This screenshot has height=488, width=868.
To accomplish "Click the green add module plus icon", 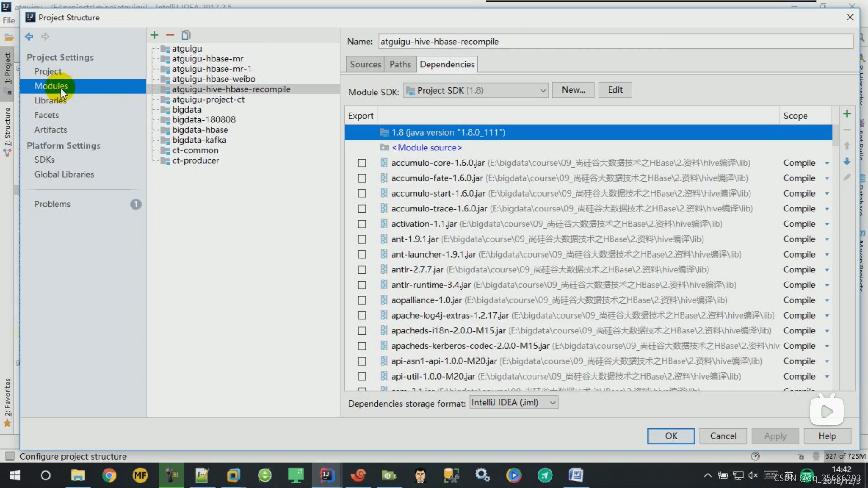I will [154, 35].
